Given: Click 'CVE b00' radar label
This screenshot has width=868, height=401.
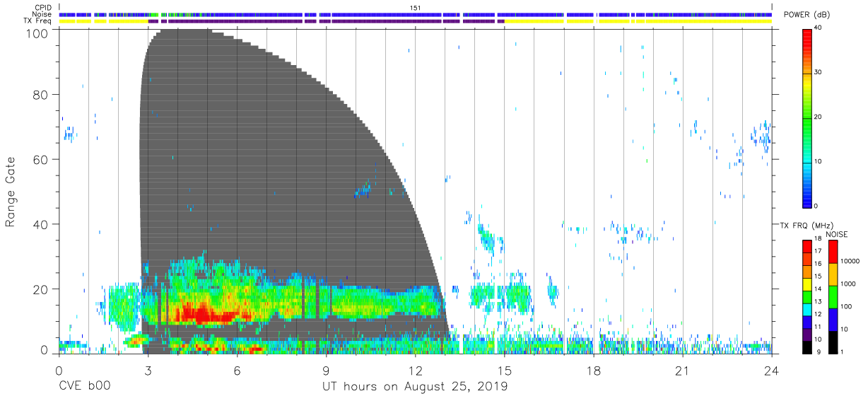Looking at the screenshot, I should 84,386.
